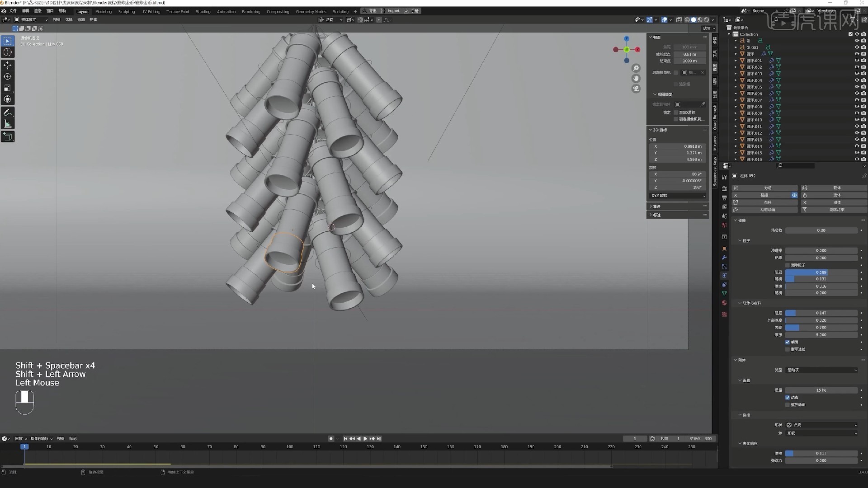Select the Scale tool

[8, 88]
